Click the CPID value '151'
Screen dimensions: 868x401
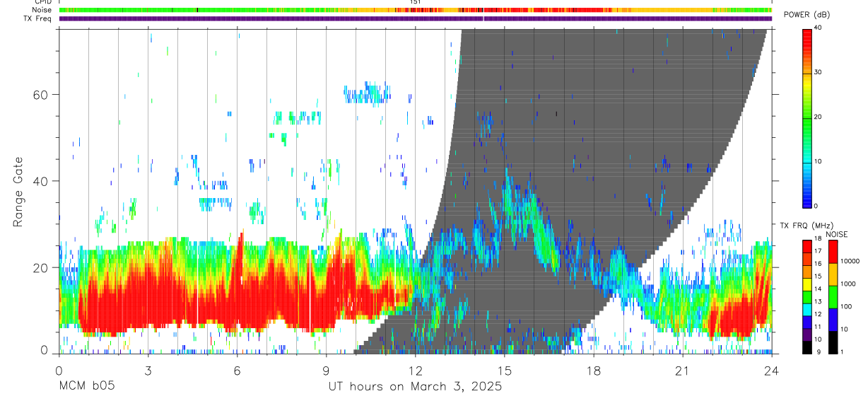tap(415, 2)
